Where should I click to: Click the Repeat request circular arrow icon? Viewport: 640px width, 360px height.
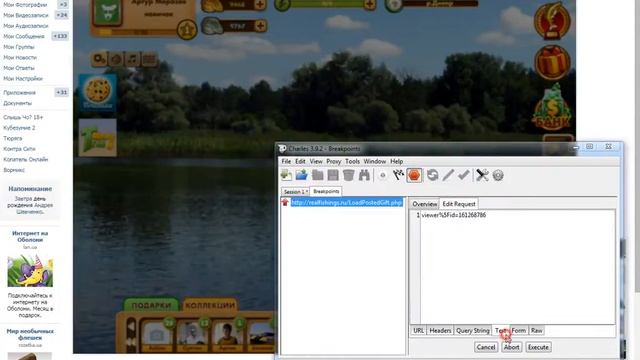click(433, 175)
